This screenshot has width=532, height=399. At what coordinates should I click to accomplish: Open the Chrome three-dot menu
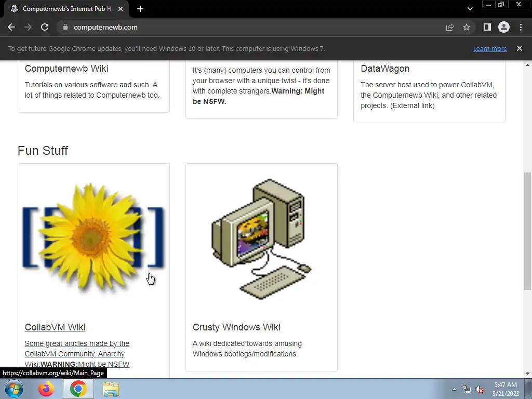(x=521, y=27)
